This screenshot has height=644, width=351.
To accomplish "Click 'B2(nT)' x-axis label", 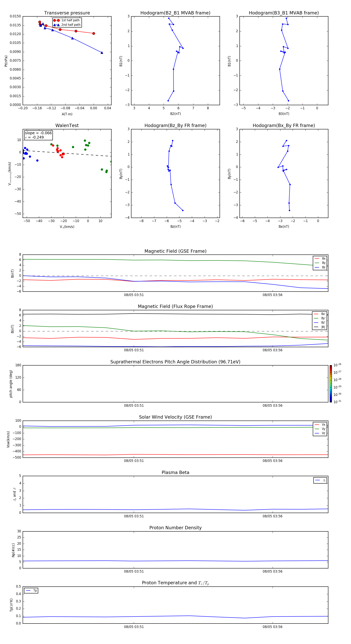I will tap(175, 114).
